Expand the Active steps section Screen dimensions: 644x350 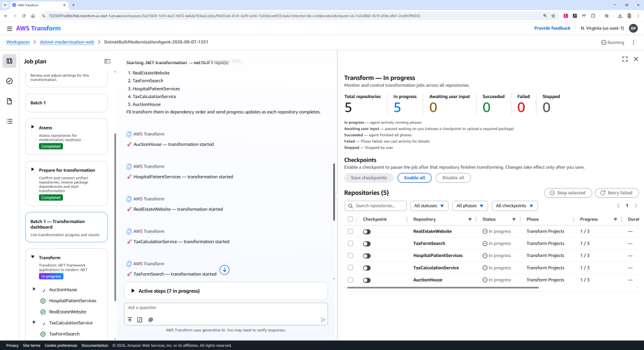[x=133, y=291]
